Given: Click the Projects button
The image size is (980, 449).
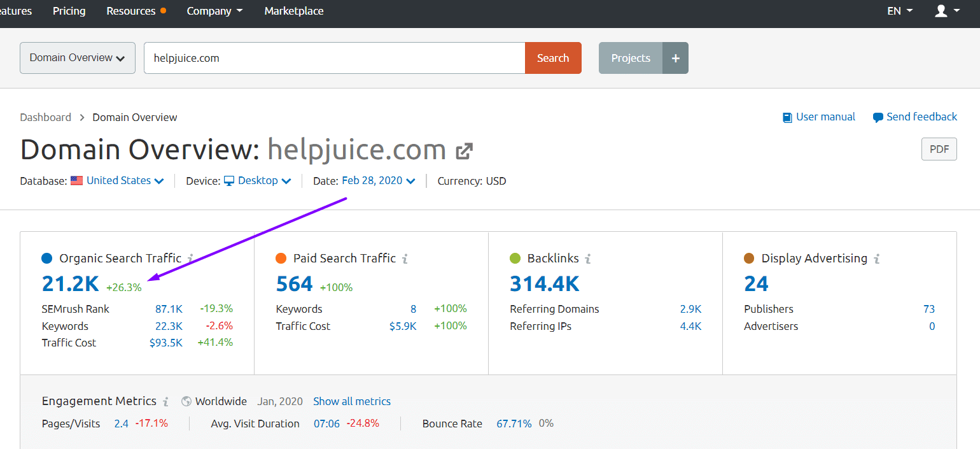Looking at the screenshot, I should pyautogui.click(x=631, y=58).
